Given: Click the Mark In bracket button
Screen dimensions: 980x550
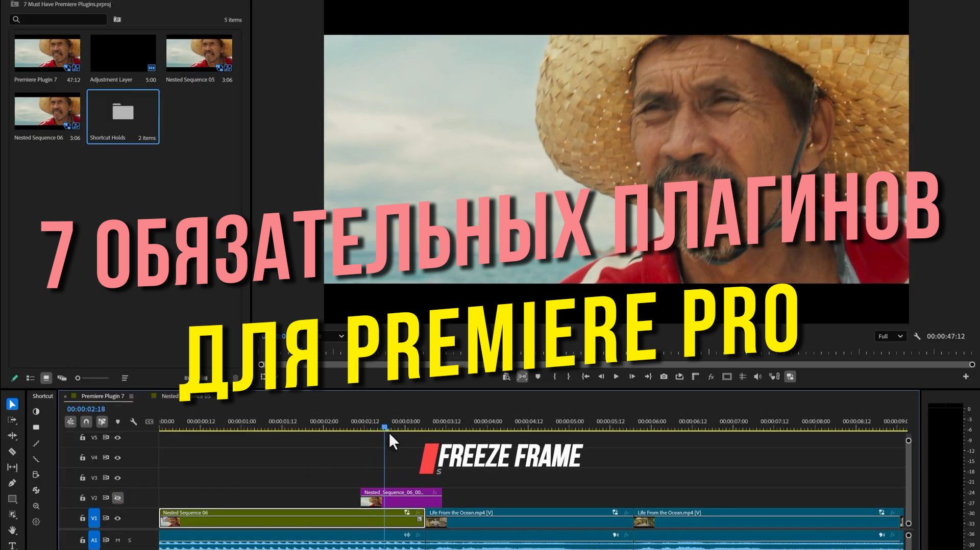Looking at the screenshot, I should coord(554,377).
